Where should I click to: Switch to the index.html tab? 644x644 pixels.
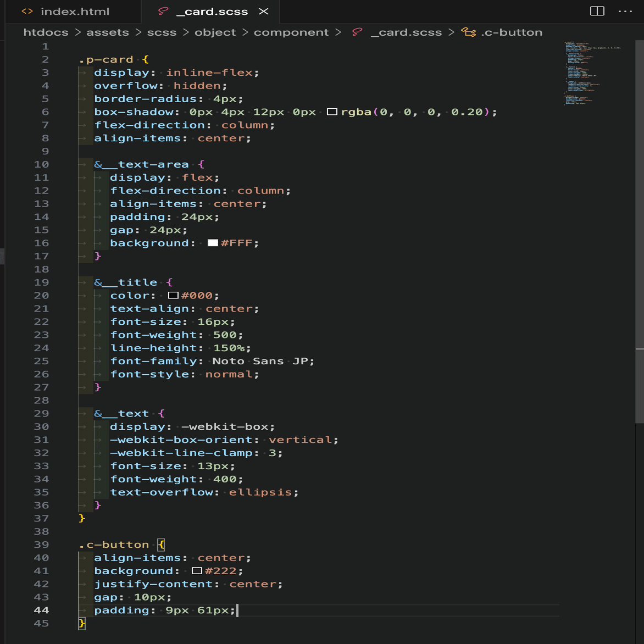75,11
